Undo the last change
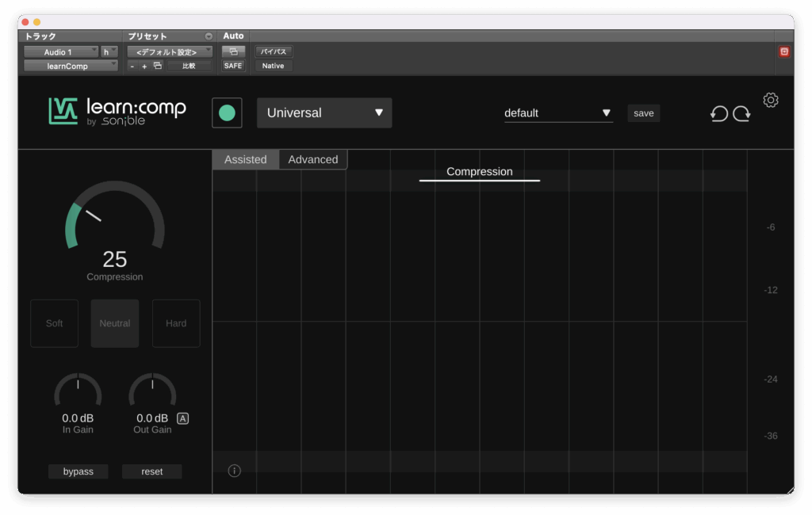The width and height of the screenshot is (812, 515). click(x=718, y=113)
